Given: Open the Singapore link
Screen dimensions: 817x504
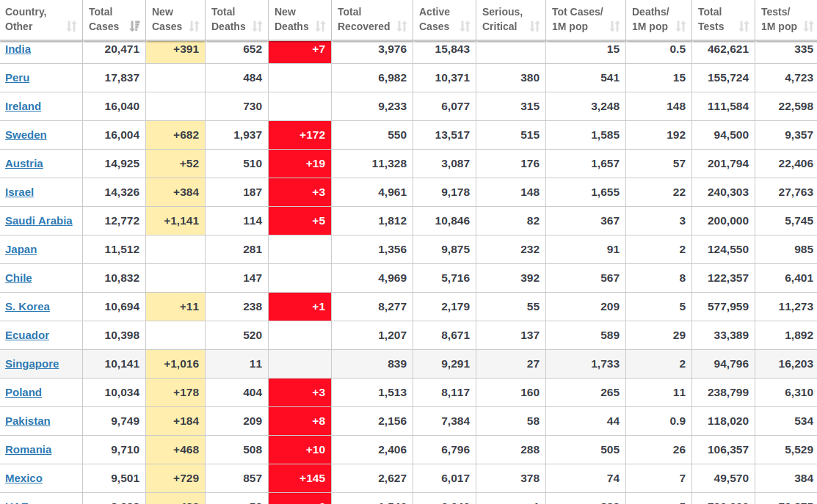Looking at the screenshot, I should (32, 364).
